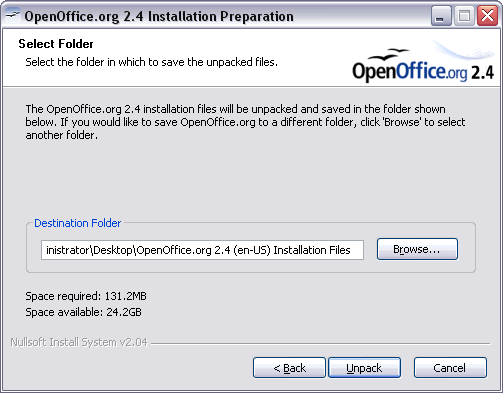
Task: Minimize the installer window
Action: (441, 16)
